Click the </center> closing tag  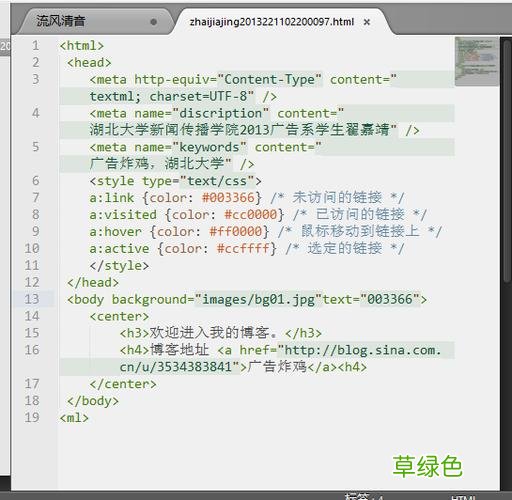pyautogui.click(x=123, y=384)
